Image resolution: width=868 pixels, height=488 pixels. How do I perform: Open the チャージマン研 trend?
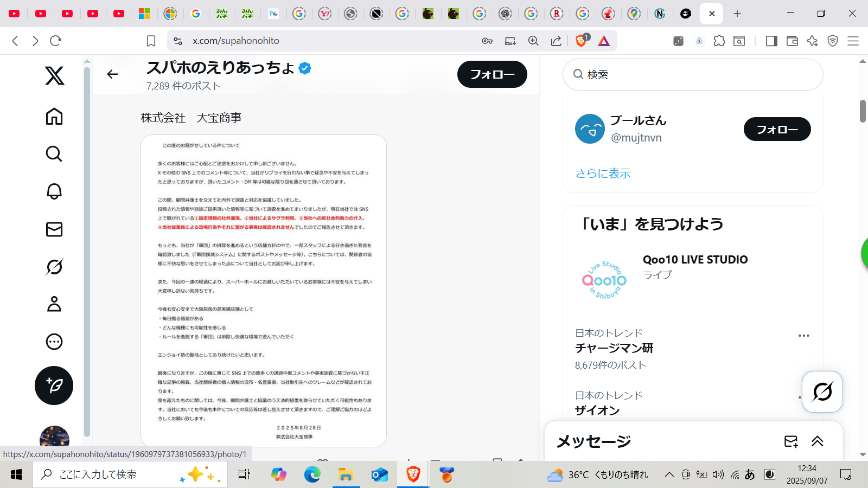pos(693,349)
